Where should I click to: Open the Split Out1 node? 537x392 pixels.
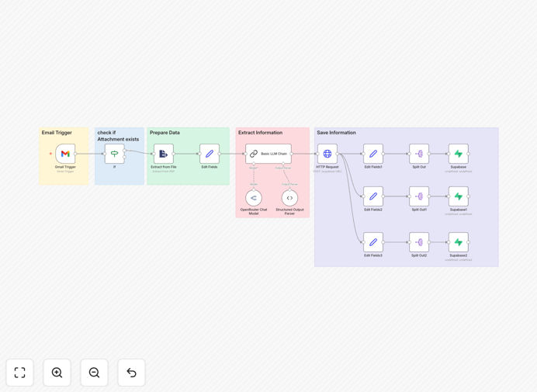(419, 196)
